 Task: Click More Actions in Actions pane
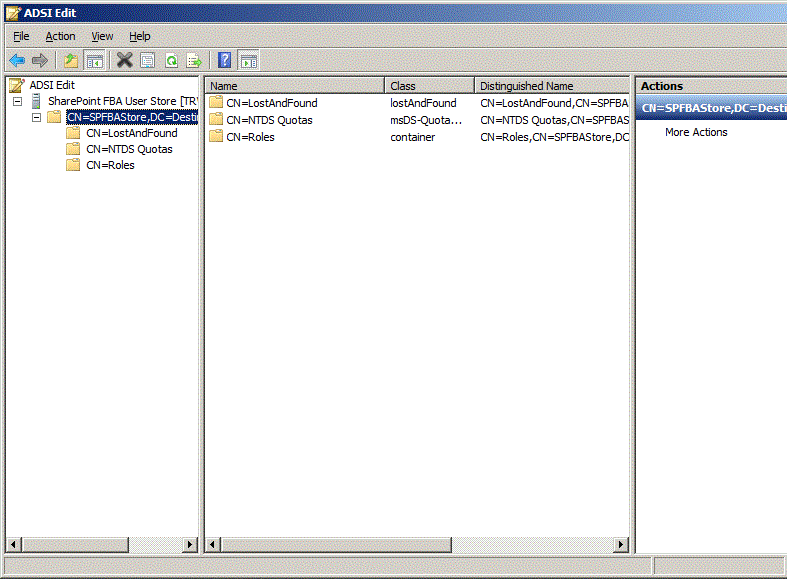[x=696, y=132]
